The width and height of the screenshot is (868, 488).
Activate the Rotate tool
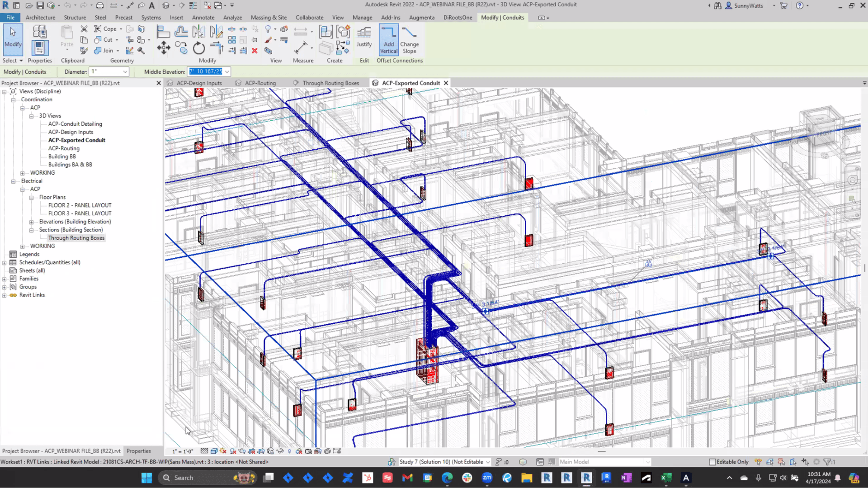[198, 47]
